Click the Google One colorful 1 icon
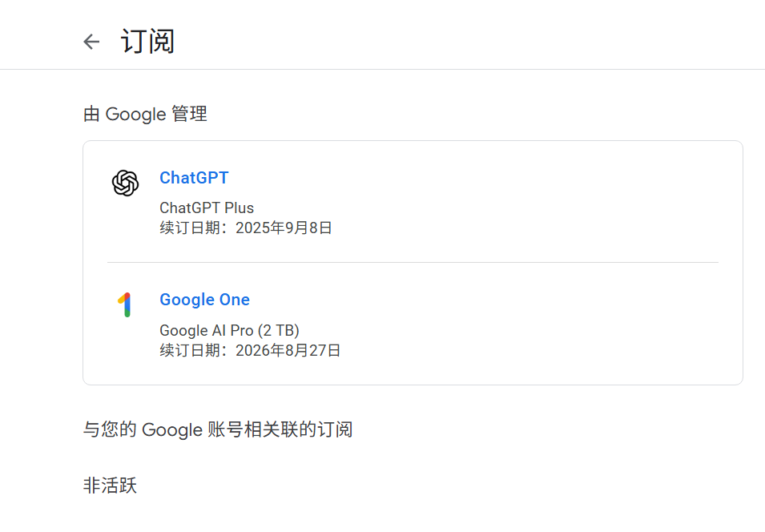 125,304
